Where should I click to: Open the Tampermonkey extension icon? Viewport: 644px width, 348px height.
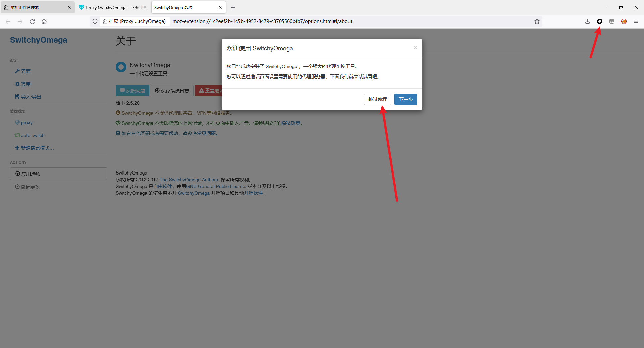pyautogui.click(x=612, y=21)
